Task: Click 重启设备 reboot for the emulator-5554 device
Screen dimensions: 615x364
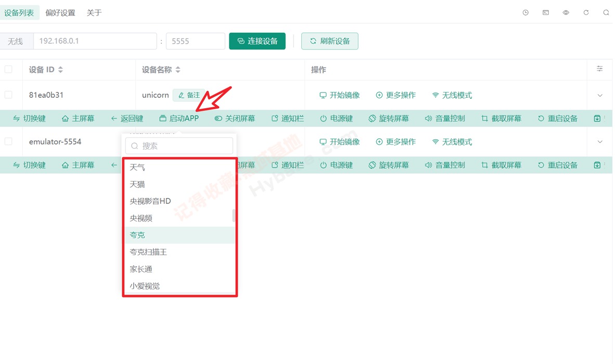Action: (557, 165)
